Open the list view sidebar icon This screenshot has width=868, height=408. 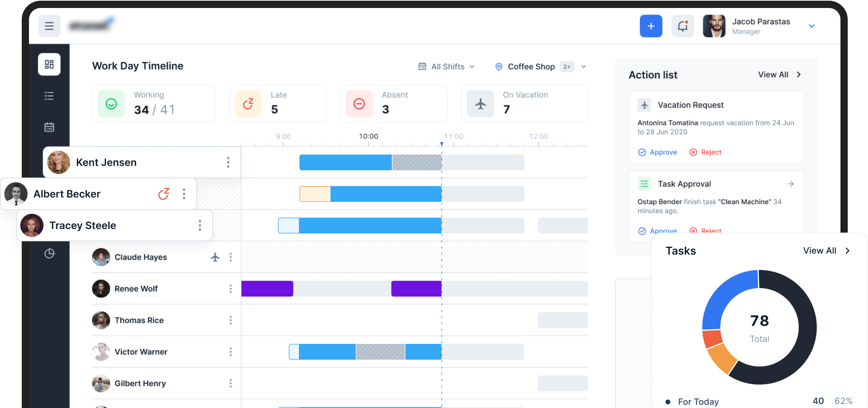49,96
